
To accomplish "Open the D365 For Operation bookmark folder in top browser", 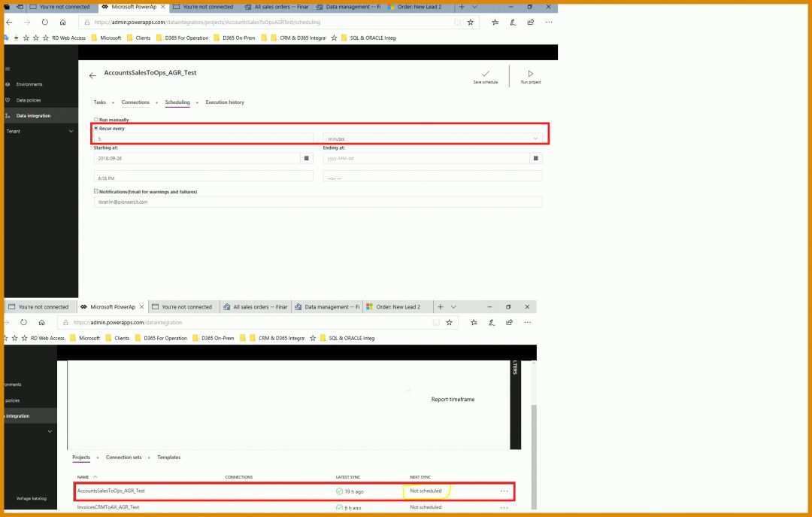I will (182, 38).
